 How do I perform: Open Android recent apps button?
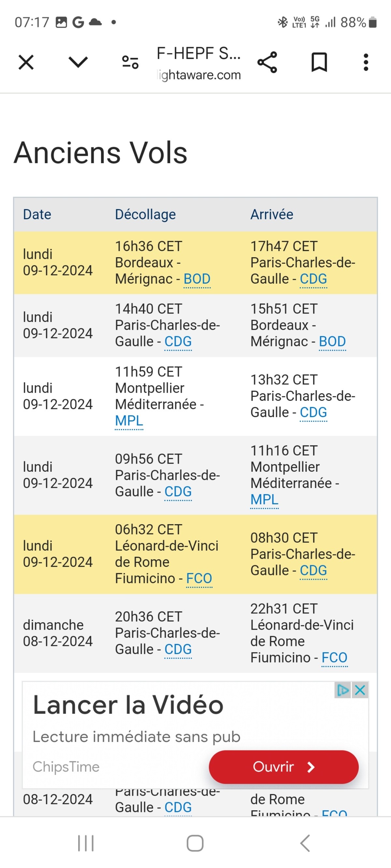coord(86,843)
